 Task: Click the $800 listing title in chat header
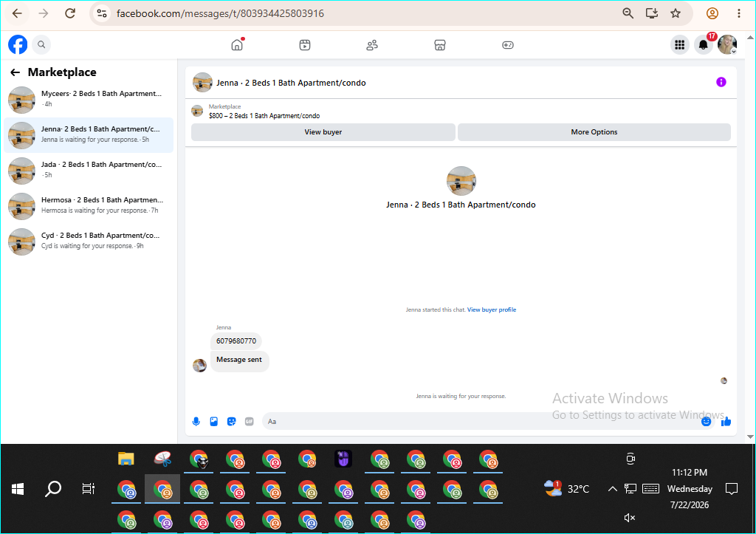tap(264, 116)
